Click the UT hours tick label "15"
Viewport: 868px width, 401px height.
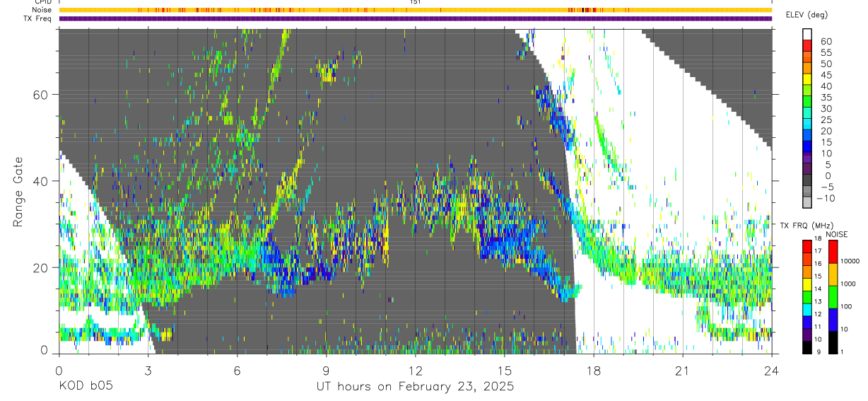tap(505, 371)
